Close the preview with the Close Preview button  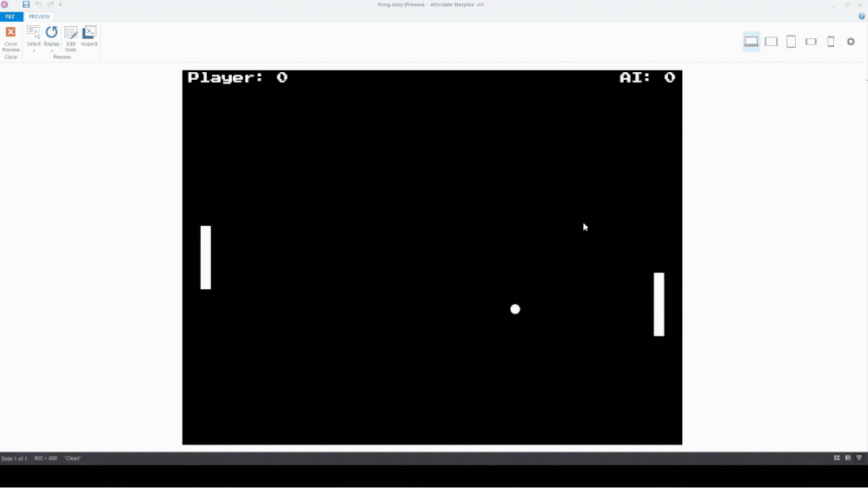click(10, 39)
